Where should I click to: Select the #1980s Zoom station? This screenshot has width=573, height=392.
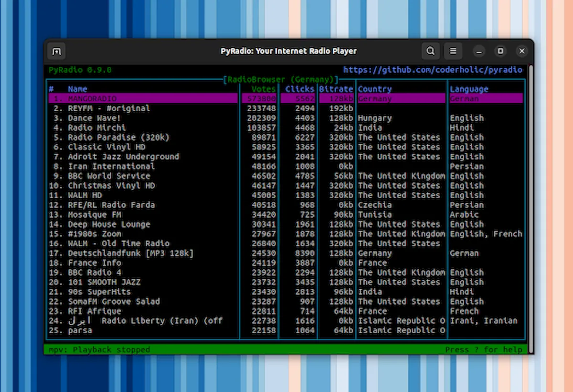286,233
